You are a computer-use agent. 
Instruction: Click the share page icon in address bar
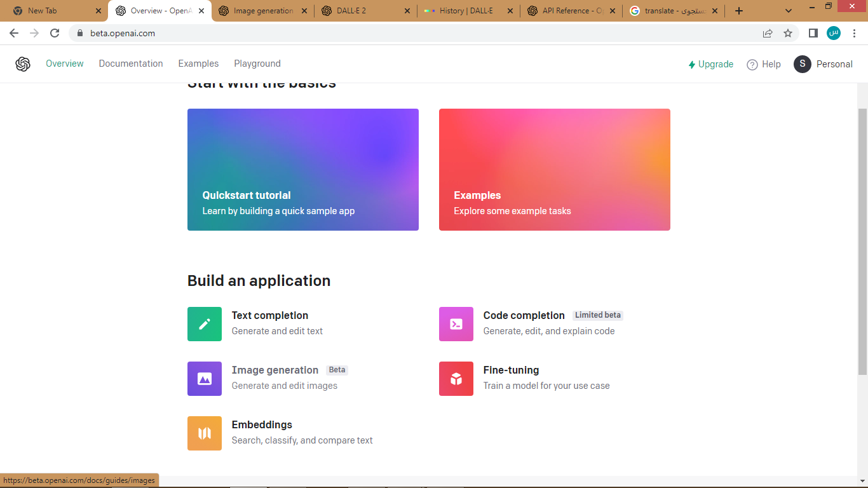coord(768,33)
